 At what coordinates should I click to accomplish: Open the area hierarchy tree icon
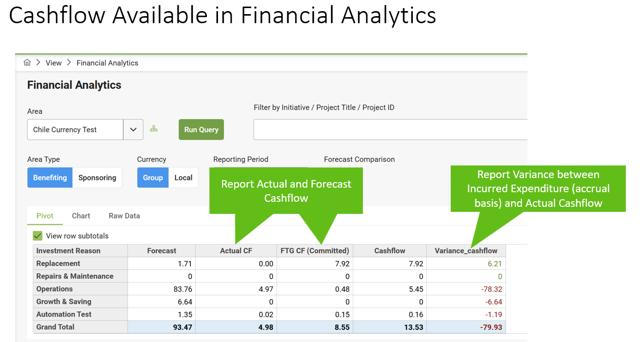[154, 129]
